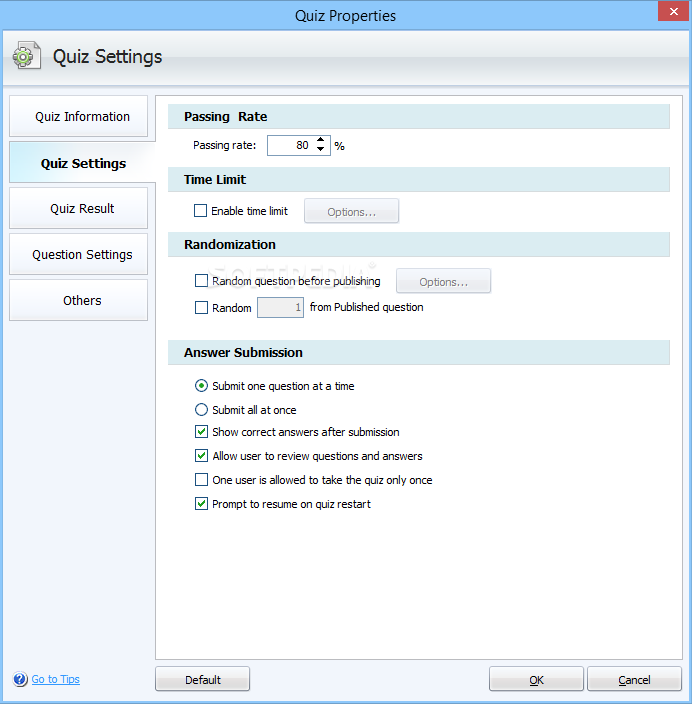
Task: Click the Cancel button
Action: tap(634, 679)
